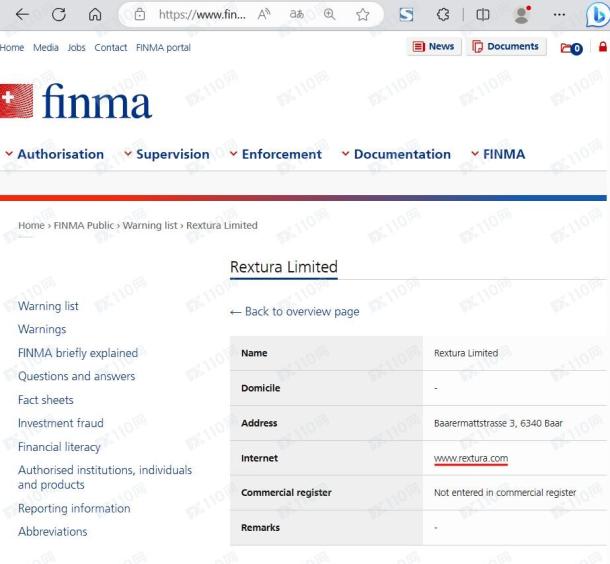Image resolution: width=610 pixels, height=564 pixels.
Task: Open the browser home page icon
Action: pyautogui.click(x=95, y=15)
